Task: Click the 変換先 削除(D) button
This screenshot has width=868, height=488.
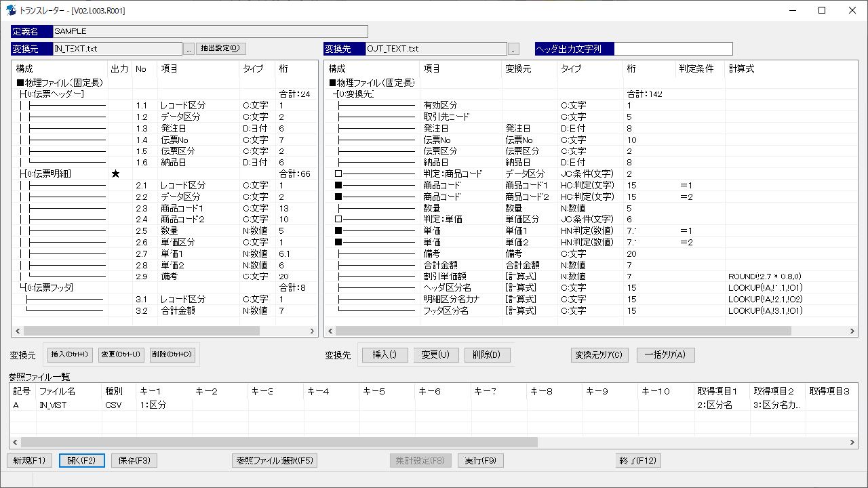Action: click(x=487, y=355)
